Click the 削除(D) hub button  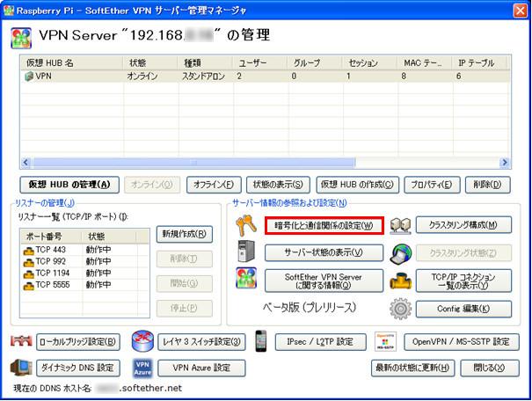[x=487, y=185]
